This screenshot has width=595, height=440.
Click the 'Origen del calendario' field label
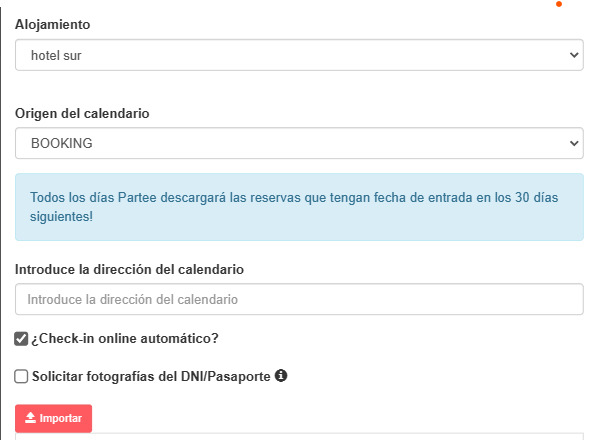pos(82,113)
